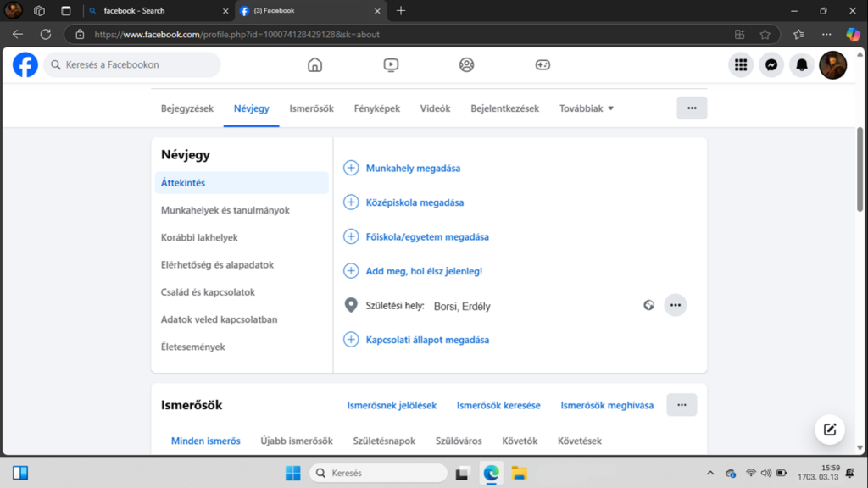The image size is (868, 488).
Task: Click the globe privacy icon for Születési hely
Action: click(x=648, y=305)
